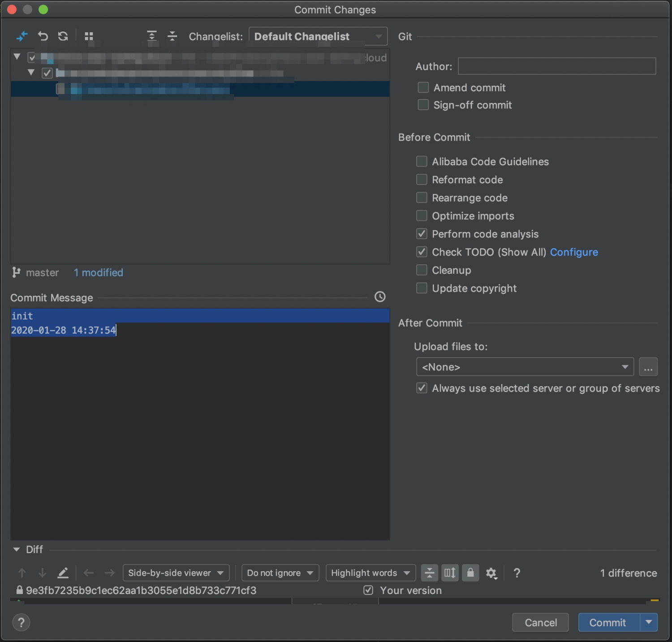Uncheck Perform code analysis

pos(422,234)
